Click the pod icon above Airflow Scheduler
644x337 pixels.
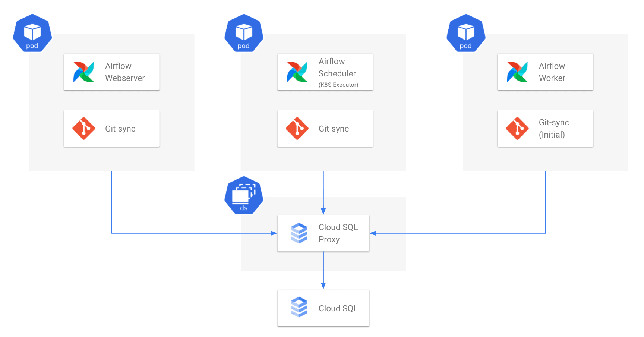tap(244, 33)
